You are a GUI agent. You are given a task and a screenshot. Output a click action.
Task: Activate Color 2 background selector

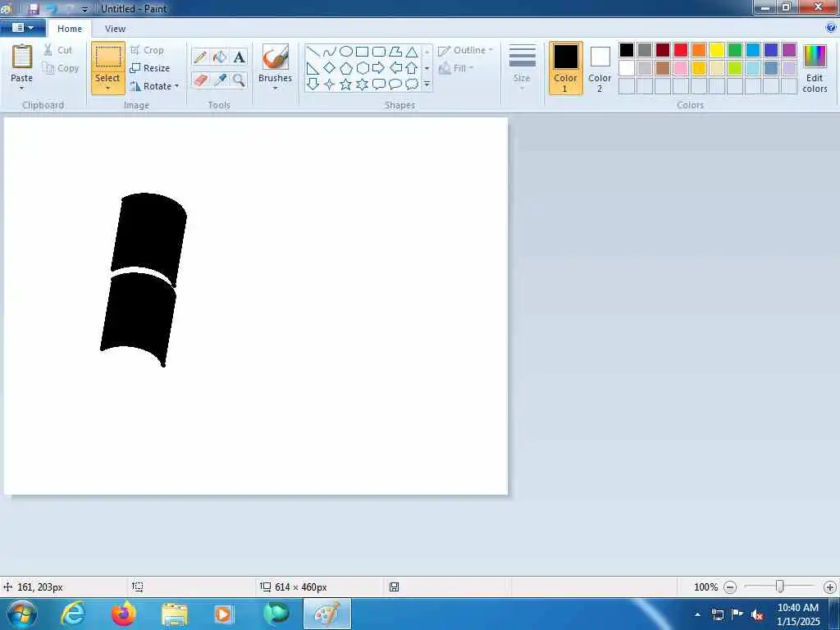600,68
